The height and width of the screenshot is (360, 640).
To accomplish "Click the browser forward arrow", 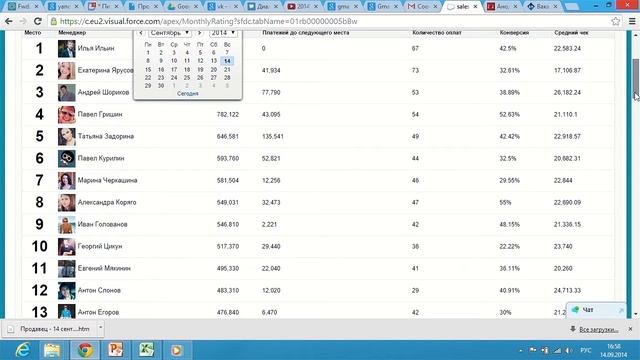I will (x=23, y=21).
